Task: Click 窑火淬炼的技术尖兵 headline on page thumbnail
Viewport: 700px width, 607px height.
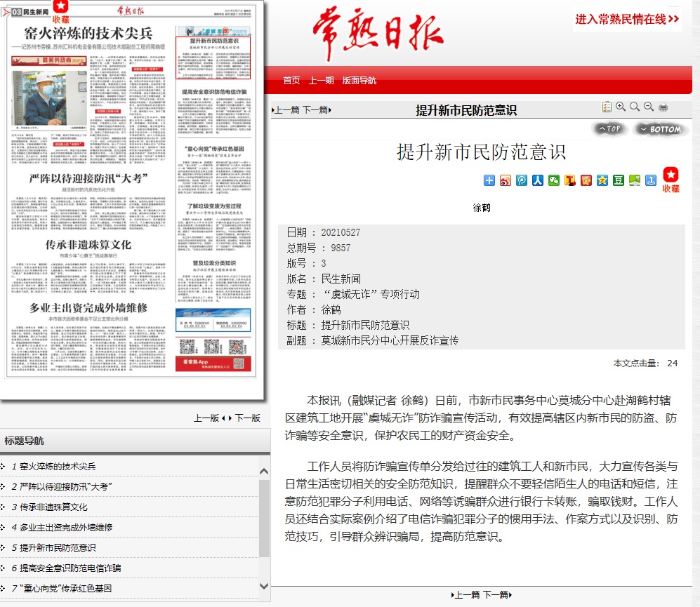Action: click(88, 32)
